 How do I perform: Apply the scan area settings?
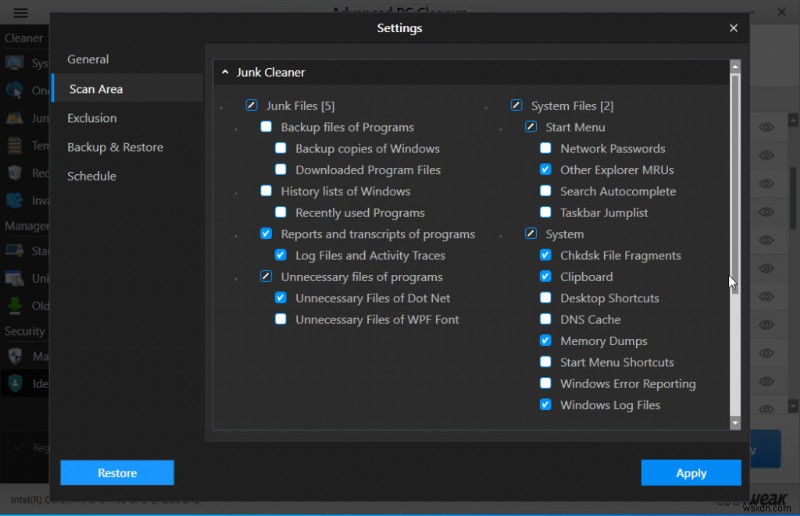[x=691, y=473]
